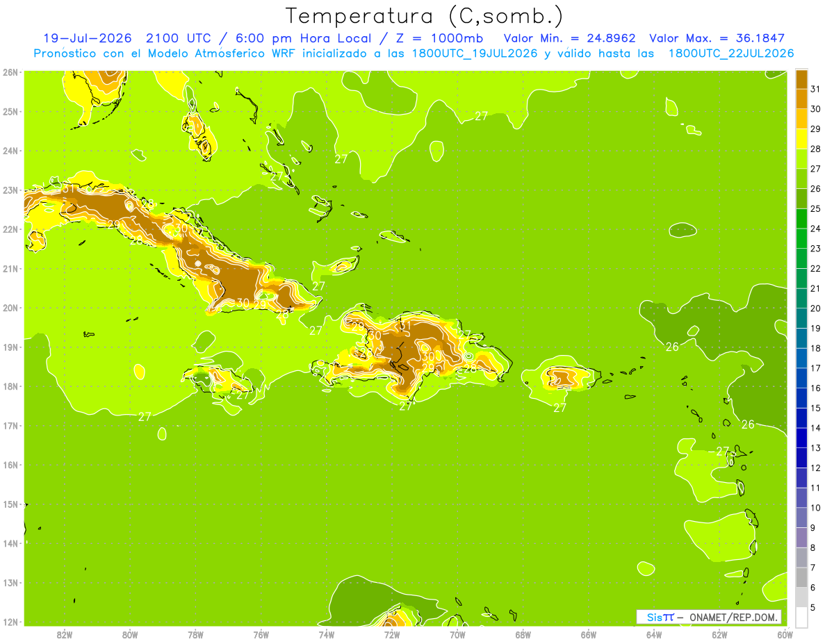Viewport: 834px width, 644px height.
Task: Click the '2100 UTC' time text
Action: [179, 38]
